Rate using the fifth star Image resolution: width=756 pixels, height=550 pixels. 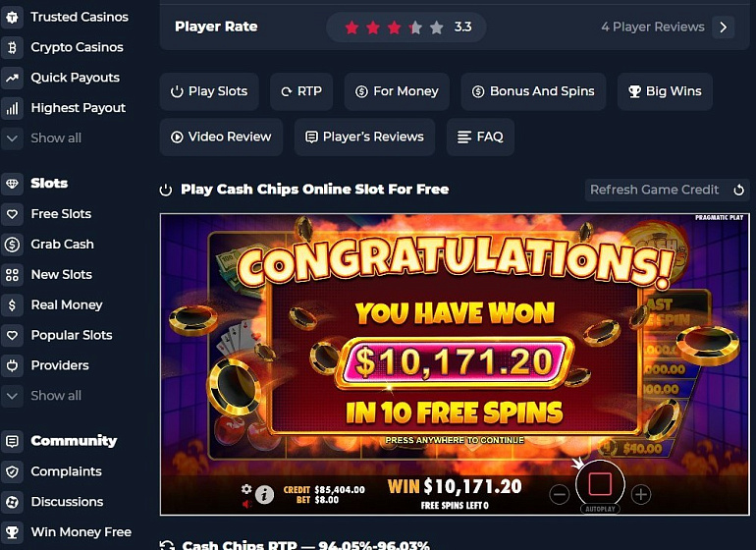tap(437, 27)
